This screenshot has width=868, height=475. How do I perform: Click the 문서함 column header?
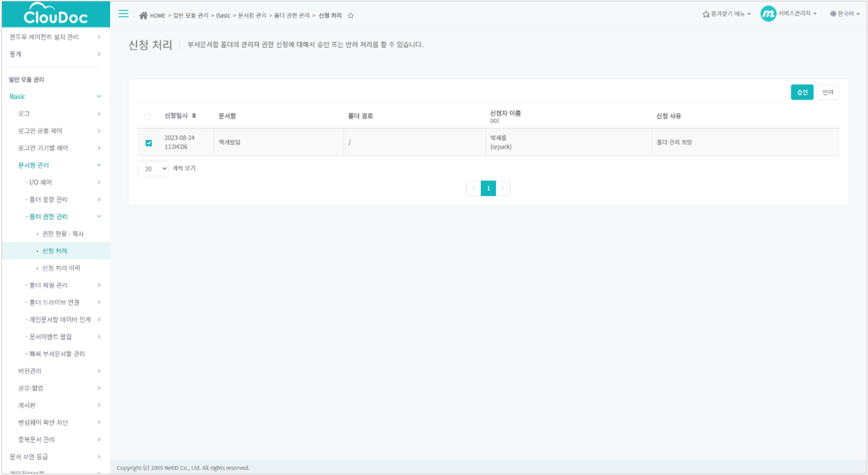(x=227, y=116)
